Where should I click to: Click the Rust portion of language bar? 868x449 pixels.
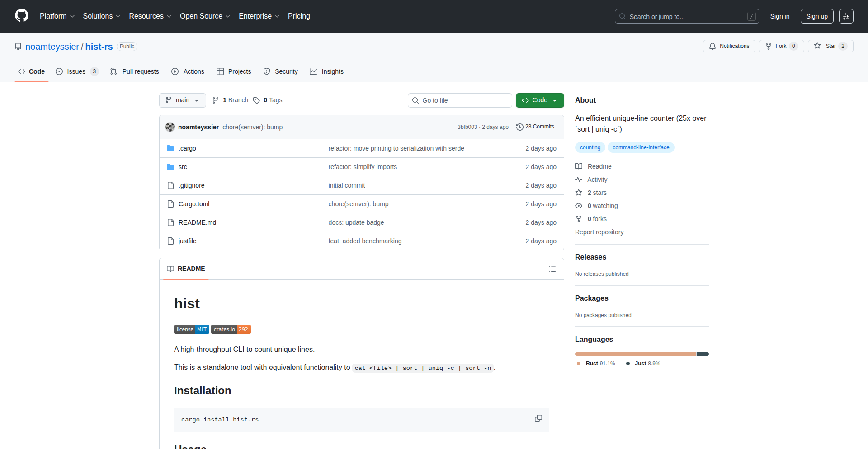tap(635, 354)
